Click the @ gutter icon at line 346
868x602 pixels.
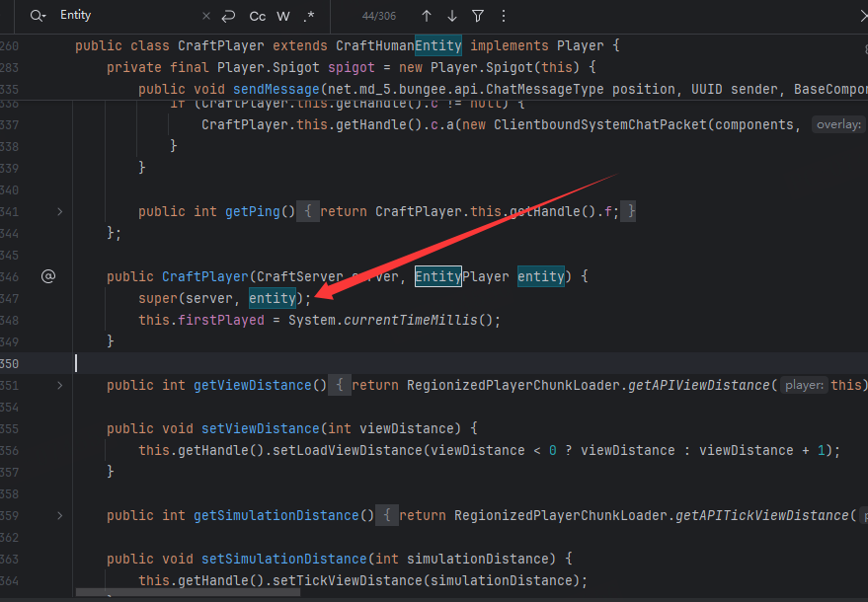pos(47,276)
